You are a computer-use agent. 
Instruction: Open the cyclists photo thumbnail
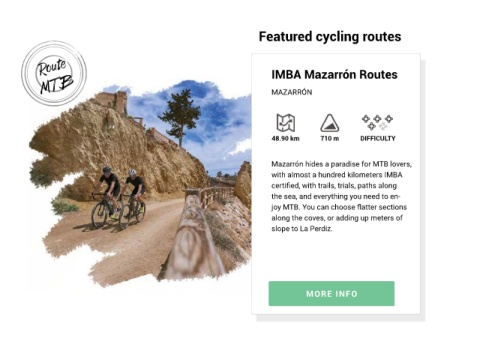[140, 183]
